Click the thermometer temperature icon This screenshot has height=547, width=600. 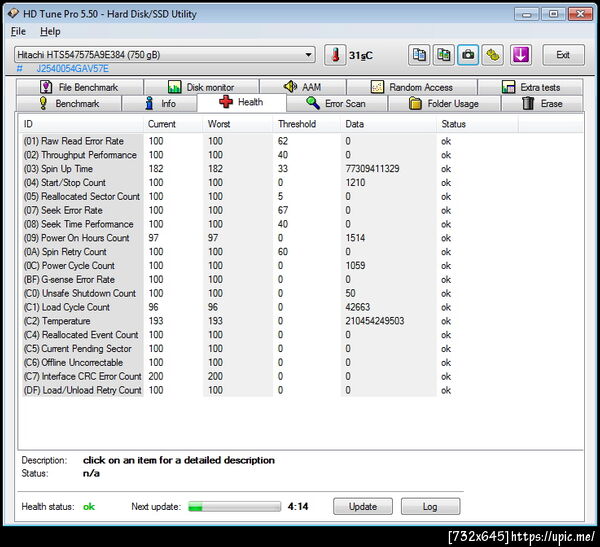335,55
